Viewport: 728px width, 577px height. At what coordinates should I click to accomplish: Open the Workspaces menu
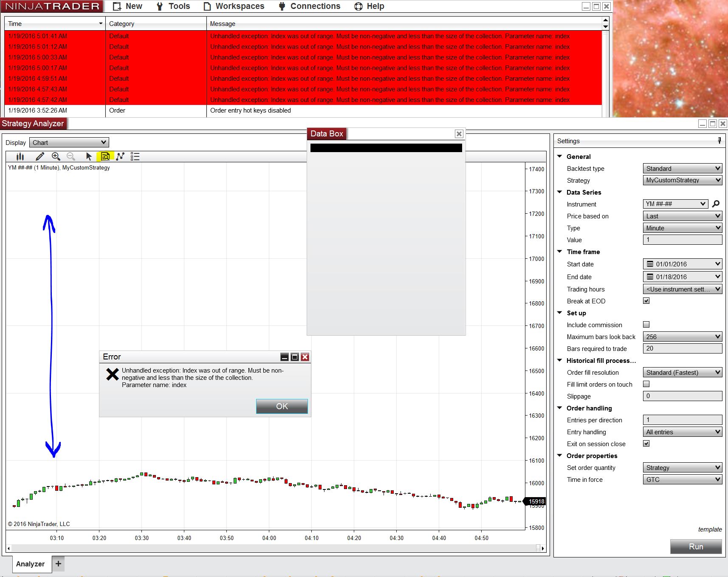(x=234, y=6)
